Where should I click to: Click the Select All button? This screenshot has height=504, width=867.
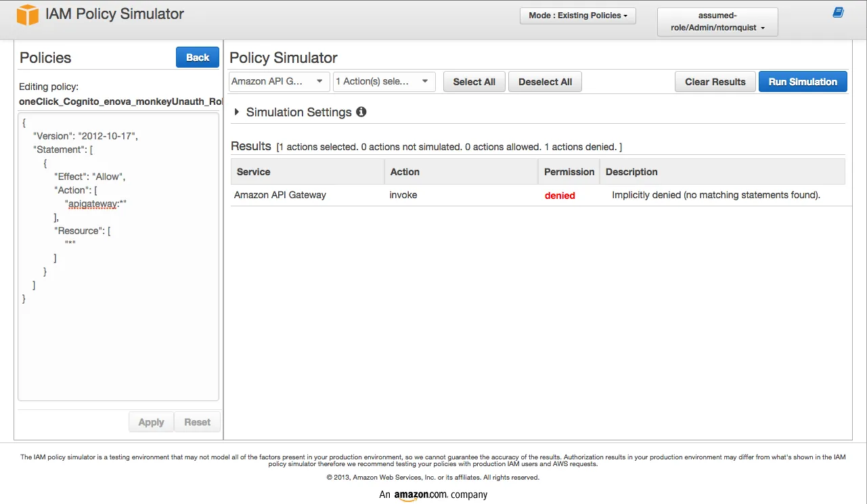click(x=474, y=82)
